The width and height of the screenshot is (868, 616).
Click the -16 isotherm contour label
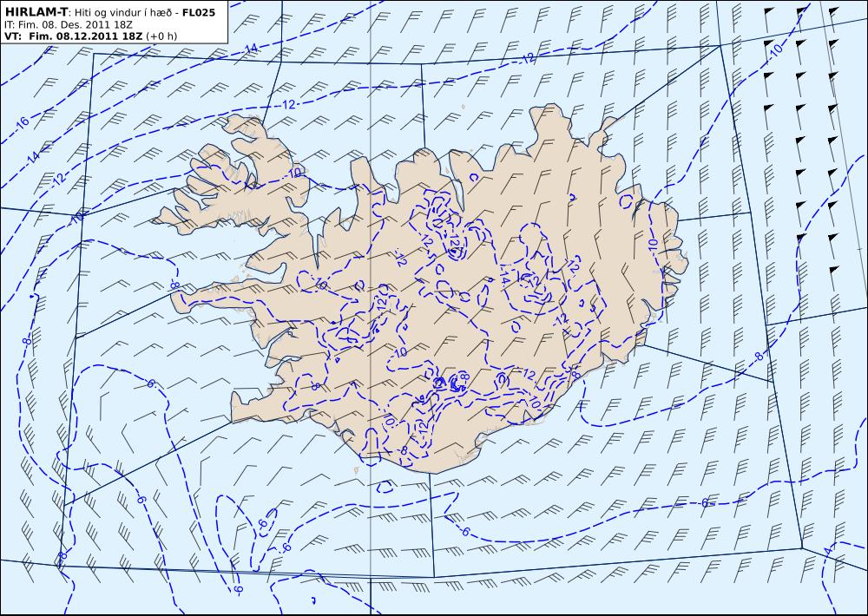tap(21, 122)
